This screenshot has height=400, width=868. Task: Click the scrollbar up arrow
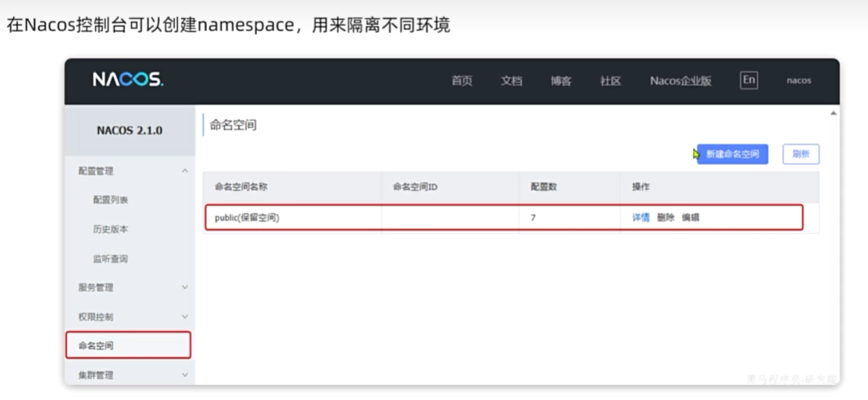point(833,114)
